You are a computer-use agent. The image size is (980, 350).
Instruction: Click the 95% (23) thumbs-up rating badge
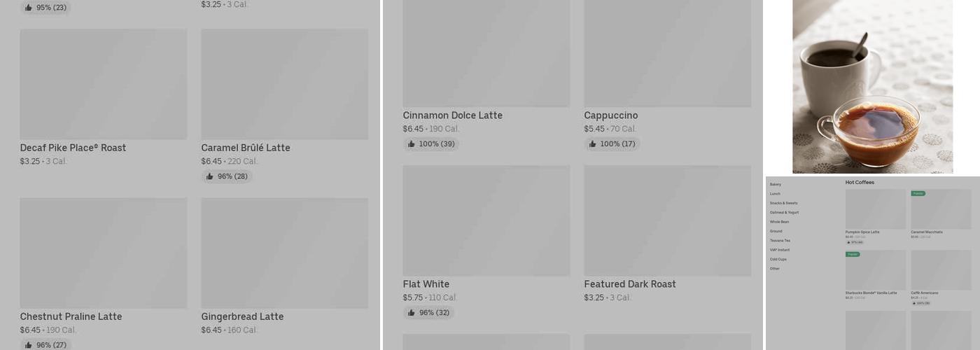45,8
